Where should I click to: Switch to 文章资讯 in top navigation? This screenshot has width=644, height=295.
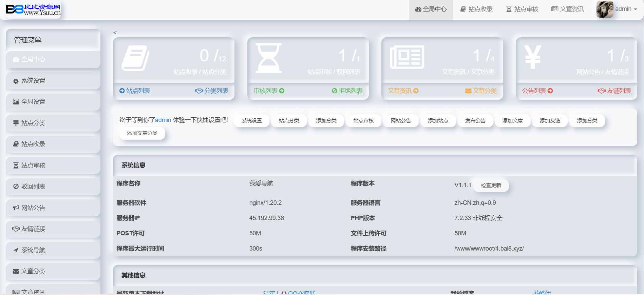tap(567, 9)
